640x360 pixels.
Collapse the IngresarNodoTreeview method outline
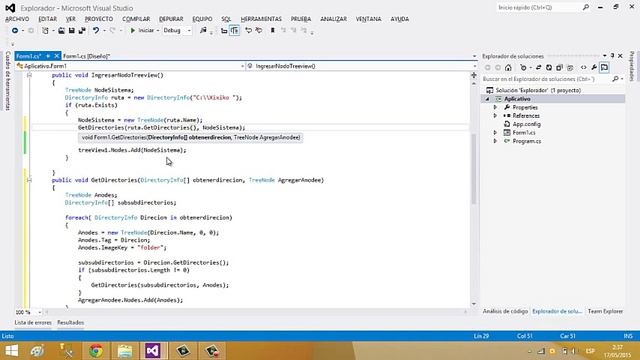pyautogui.click(x=29, y=75)
